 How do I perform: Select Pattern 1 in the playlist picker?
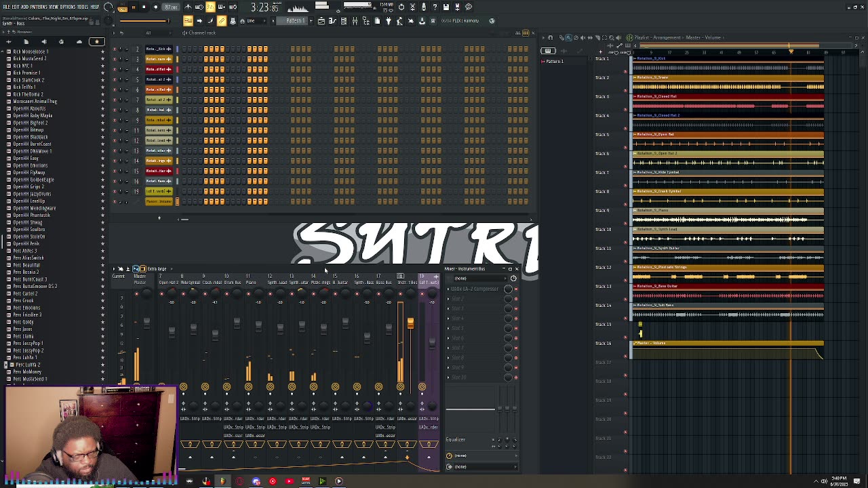point(555,61)
